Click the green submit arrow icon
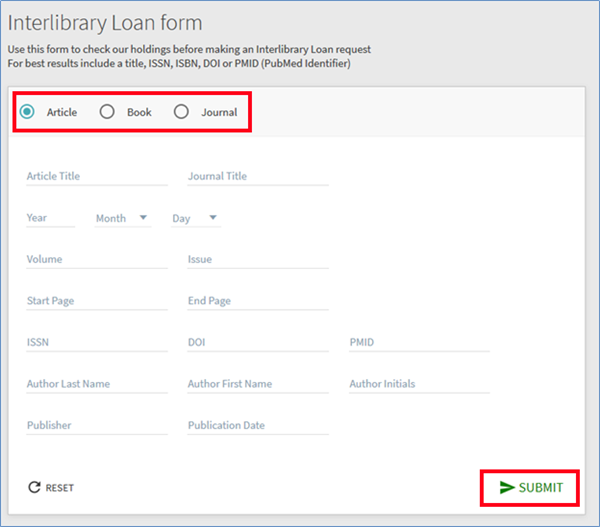Viewport: 600px width, 527px height. [507, 487]
